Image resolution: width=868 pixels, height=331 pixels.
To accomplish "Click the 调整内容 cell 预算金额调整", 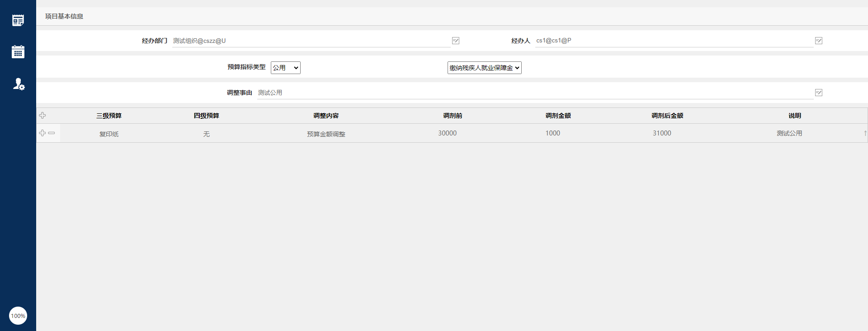I will point(326,134).
